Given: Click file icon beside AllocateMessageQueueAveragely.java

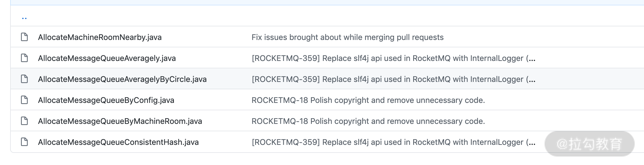Looking at the screenshot, I should pos(25,58).
